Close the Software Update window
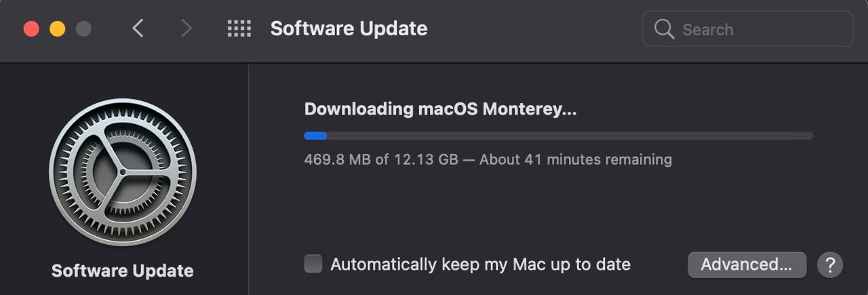868x295 pixels. [x=31, y=29]
